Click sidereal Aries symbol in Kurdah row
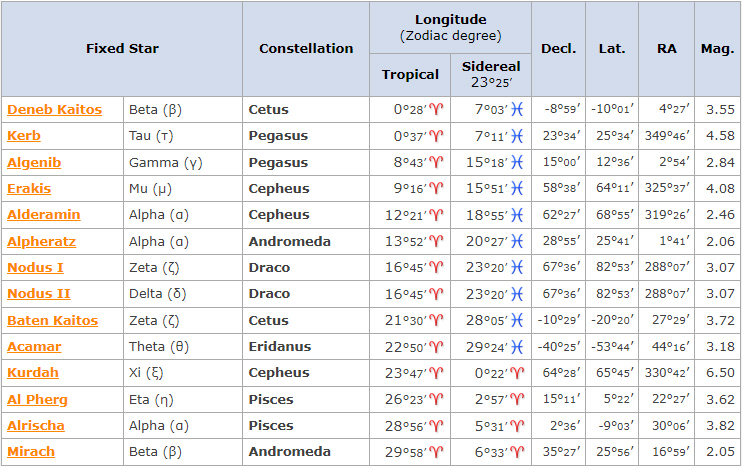Screen dimensions: 742x466 517,373
